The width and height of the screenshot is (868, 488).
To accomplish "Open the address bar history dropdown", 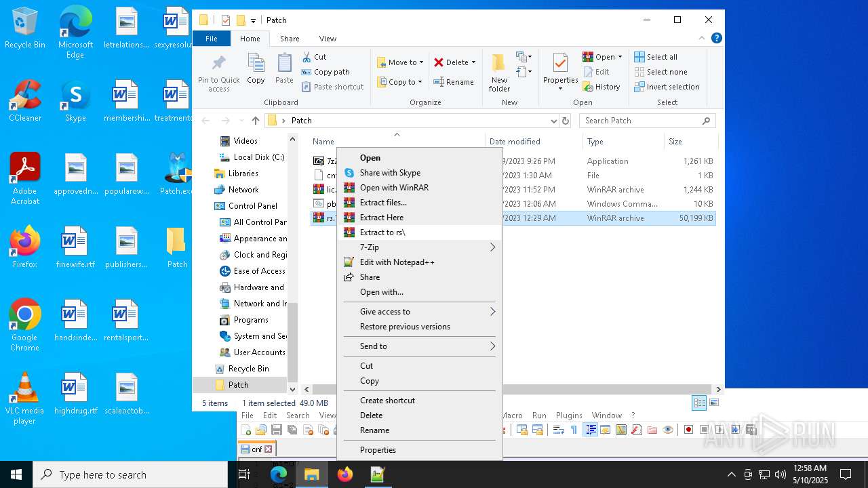I will point(554,121).
